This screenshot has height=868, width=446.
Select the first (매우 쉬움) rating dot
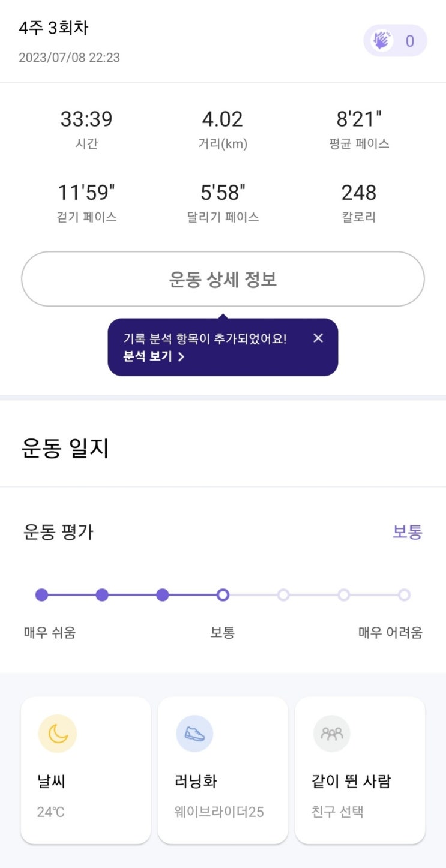pyautogui.click(x=41, y=595)
